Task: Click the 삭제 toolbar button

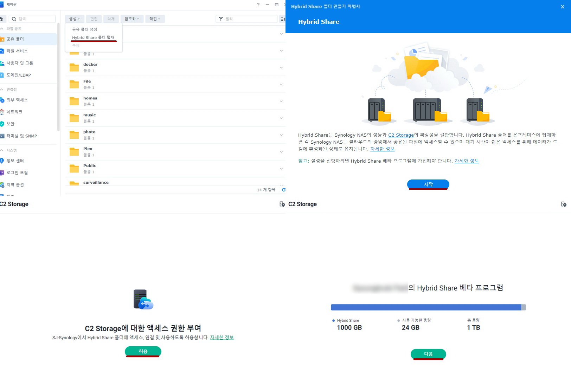Action: (x=111, y=19)
